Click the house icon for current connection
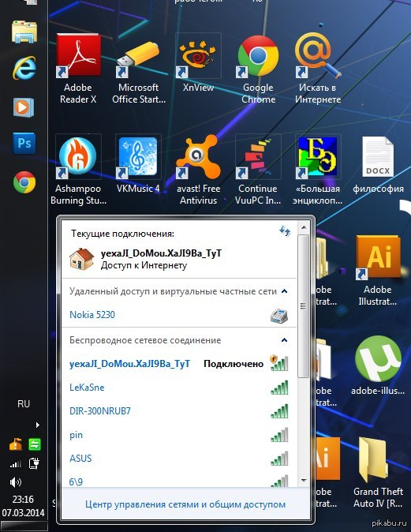 coord(81,259)
